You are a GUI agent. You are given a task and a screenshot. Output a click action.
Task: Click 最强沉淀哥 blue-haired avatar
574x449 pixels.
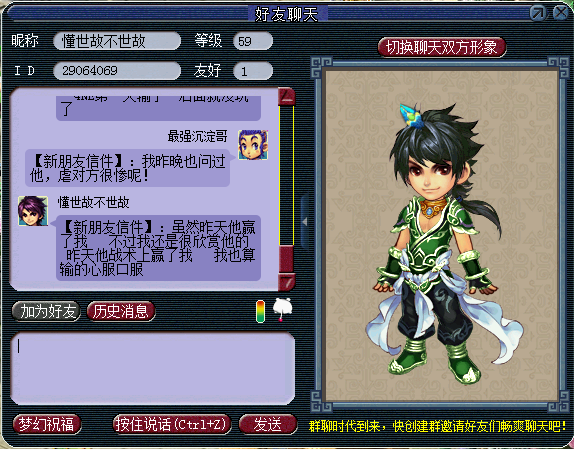click(253, 145)
